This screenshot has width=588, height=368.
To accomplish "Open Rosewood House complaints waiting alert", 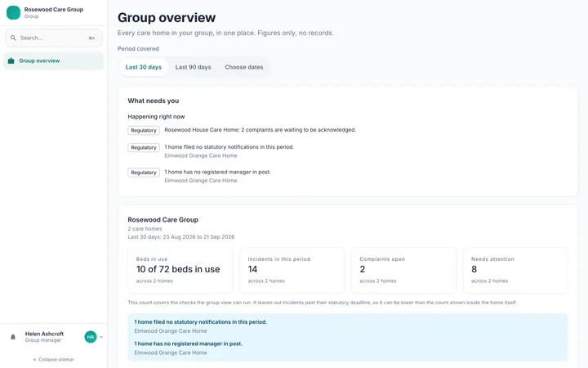I will (x=261, y=130).
